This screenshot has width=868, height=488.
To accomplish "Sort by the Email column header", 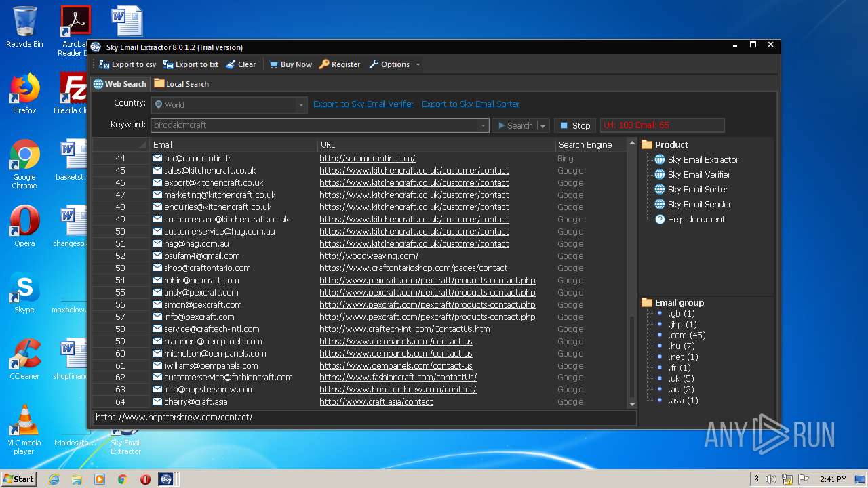I will click(x=233, y=144).
